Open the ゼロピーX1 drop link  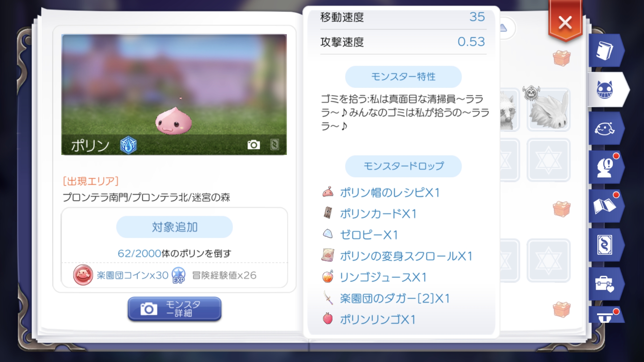[369, 235]
